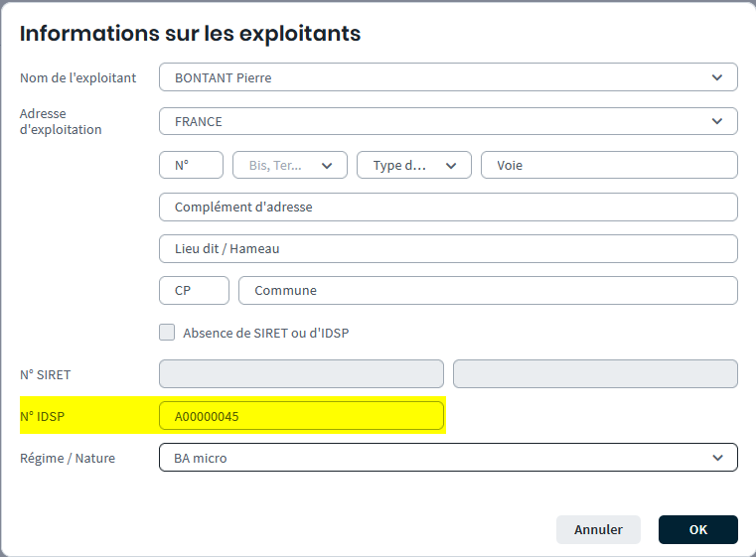Click the first greyed N° SIRET field
The height and width of the screenshot is (557, 756).
coord(301,374)
